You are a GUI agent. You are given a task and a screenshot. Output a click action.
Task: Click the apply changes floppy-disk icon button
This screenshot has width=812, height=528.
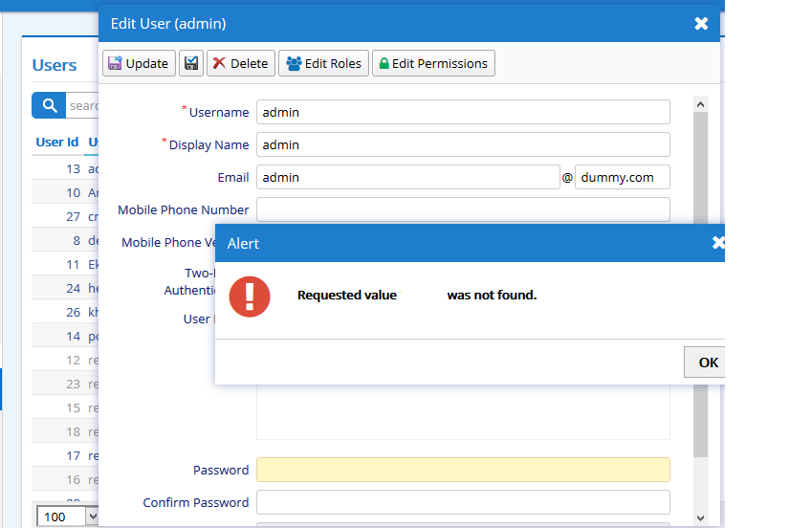[191, 63]
